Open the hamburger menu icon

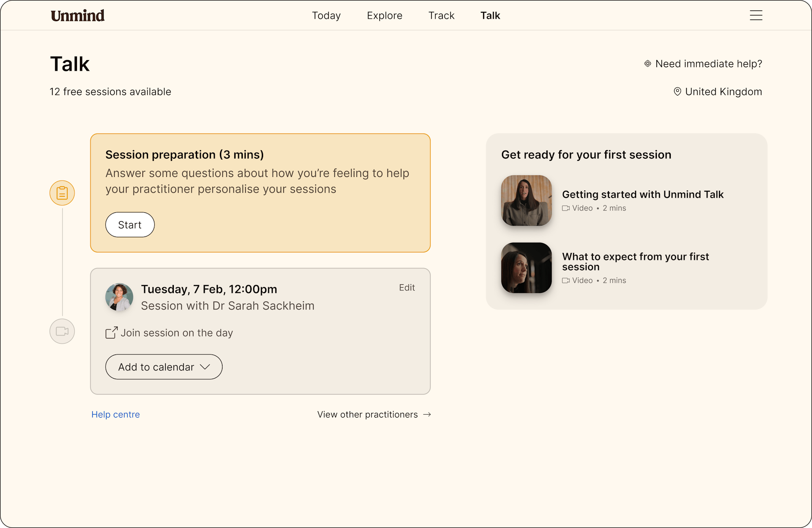(756, 16)
